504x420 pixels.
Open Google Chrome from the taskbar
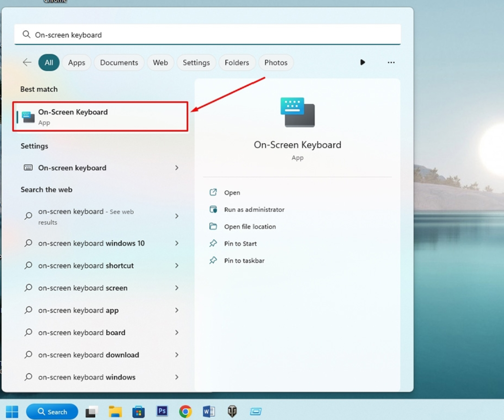point(185,411)
